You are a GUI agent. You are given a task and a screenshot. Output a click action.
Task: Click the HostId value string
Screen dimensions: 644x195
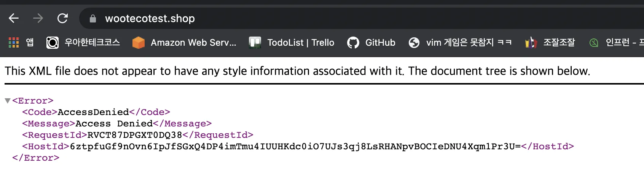295,147
